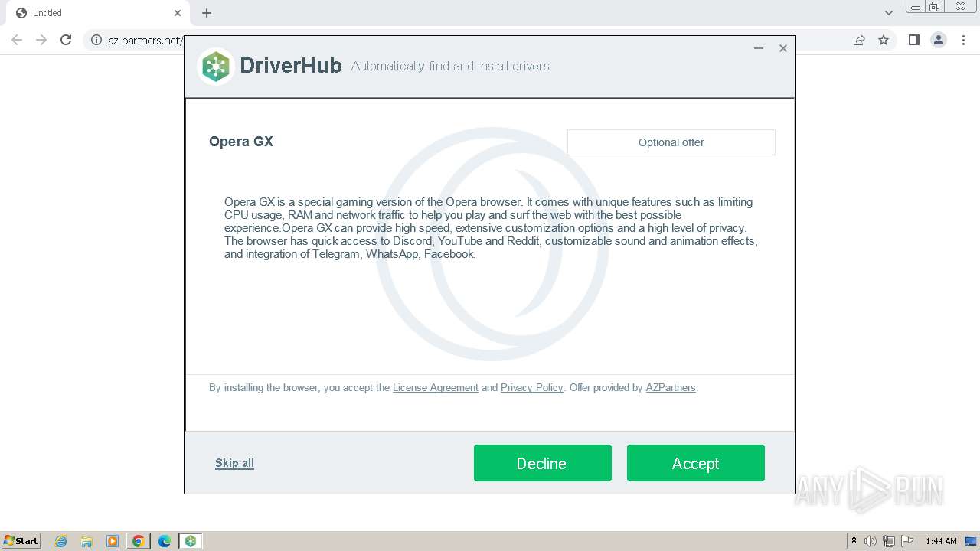Click the Optional offer box
The width and height of the screenshot is (980, 551).
[671, 142]
